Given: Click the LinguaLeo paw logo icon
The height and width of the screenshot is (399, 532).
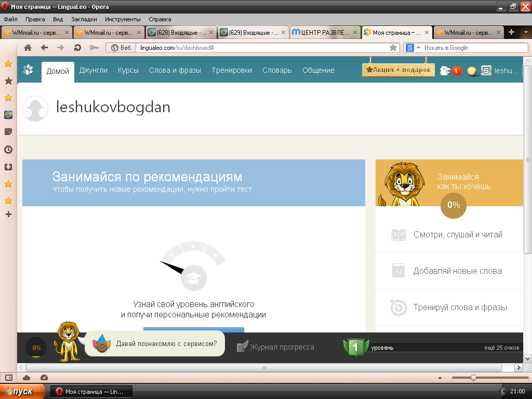Looking at the screenshot, I should pos(28,70).
